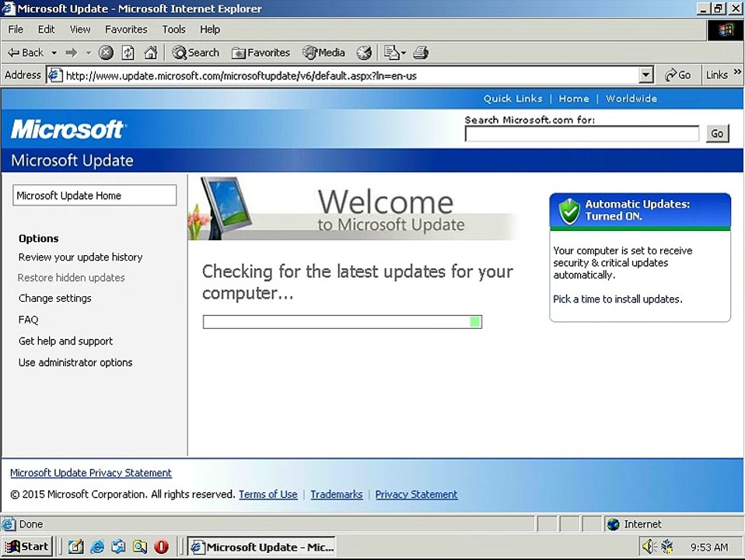Viewport: 745px width, 560px height.
Task: Open the Favorites toolbar button
Action: (261, 52)
